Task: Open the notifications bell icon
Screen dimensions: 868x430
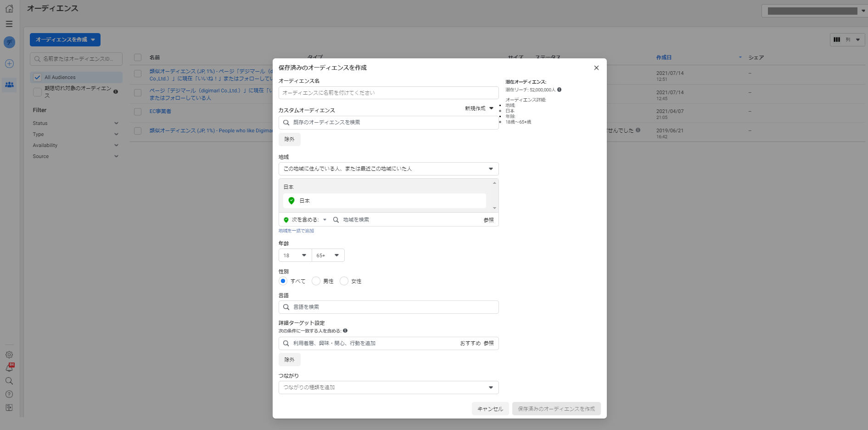Action: 9,368
